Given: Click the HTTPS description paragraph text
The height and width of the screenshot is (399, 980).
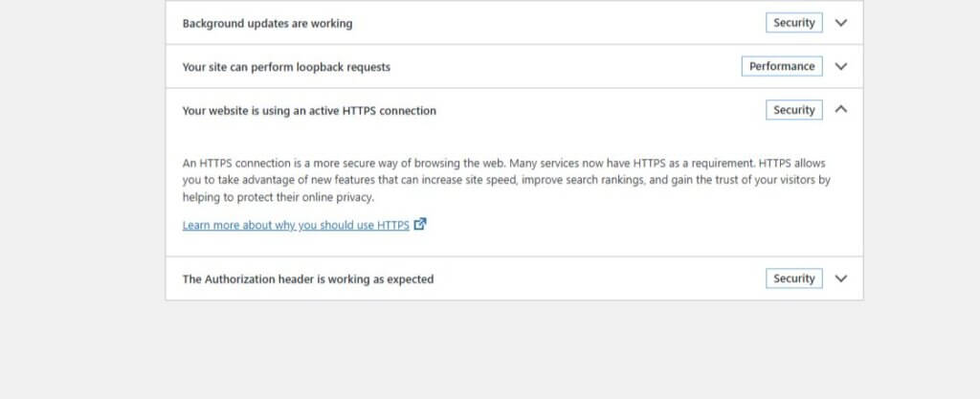Looking at the screenshot, I should point(506,180).
